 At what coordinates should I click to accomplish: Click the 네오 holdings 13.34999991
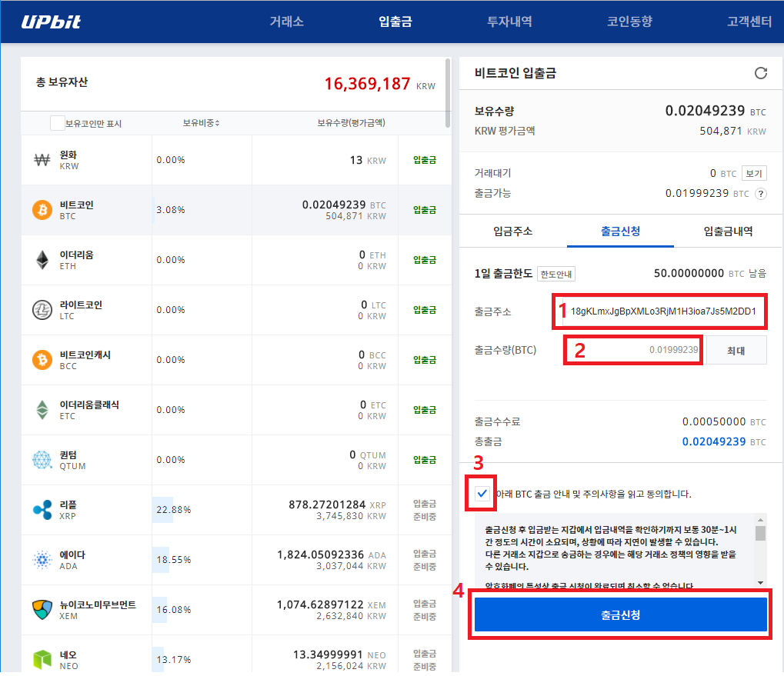coord(328,654)
